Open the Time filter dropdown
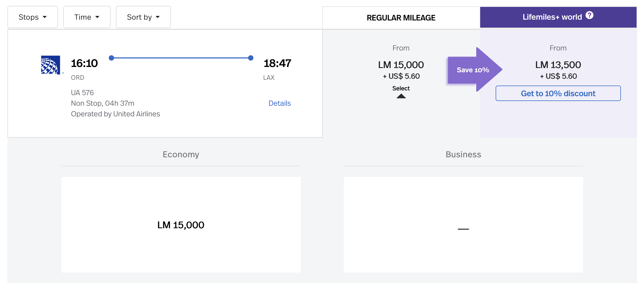The height and width of the screenshot is (288, 644). coord(87,17)
